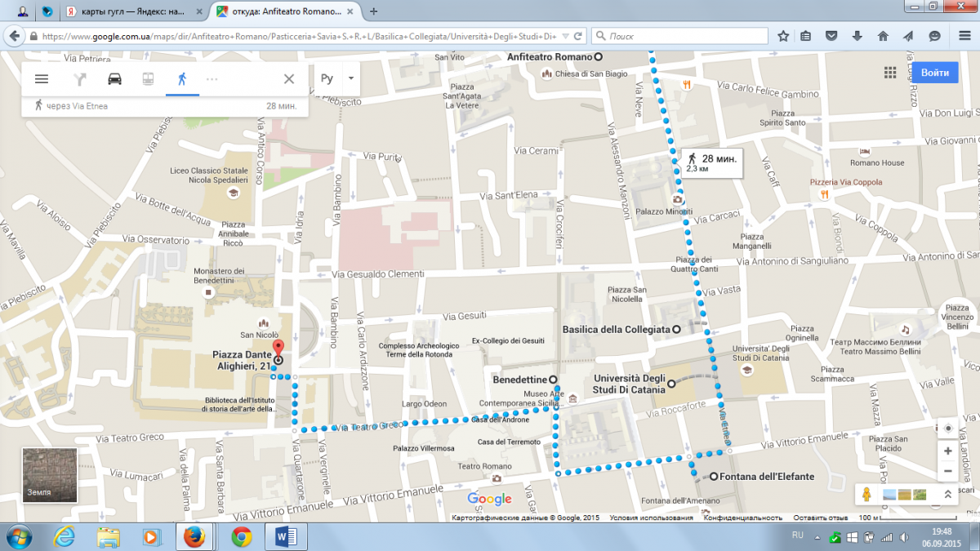Bookmark this page with the star
980x551 pixels.
coord(784,37)
